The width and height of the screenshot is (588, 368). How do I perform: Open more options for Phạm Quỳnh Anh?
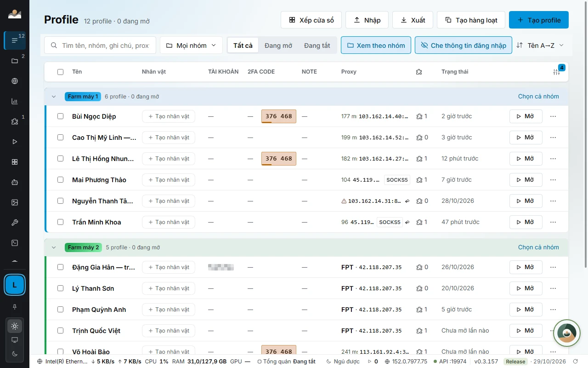[553, 310]
